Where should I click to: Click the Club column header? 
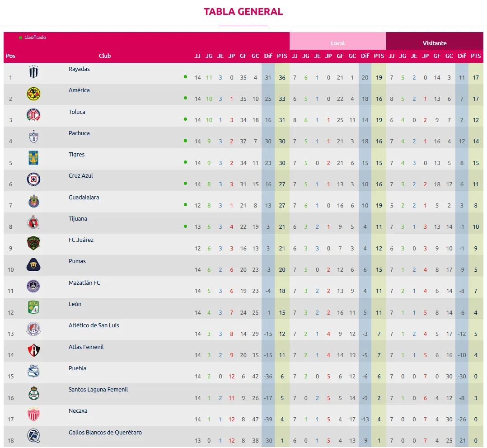click(105, 56)
